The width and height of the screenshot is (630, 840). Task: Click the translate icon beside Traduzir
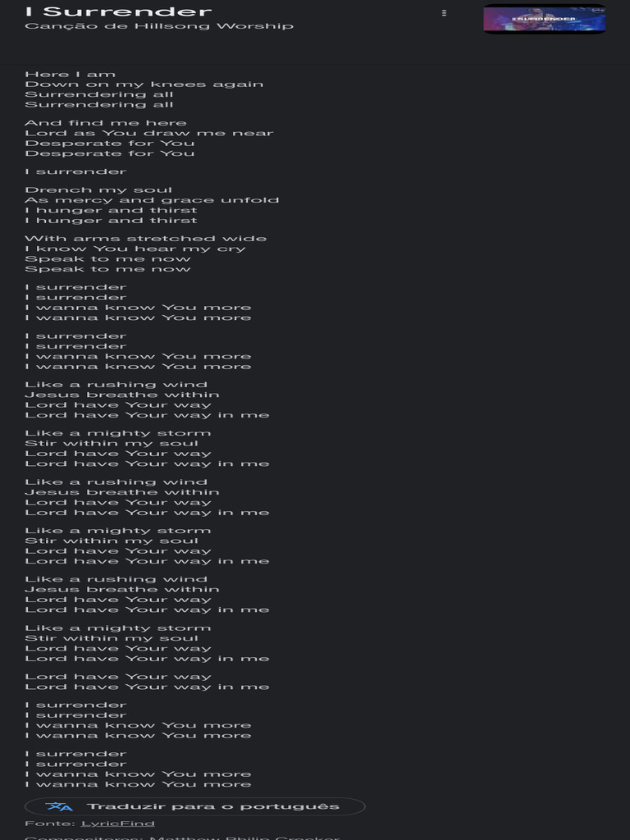click(x=59, y=806)
